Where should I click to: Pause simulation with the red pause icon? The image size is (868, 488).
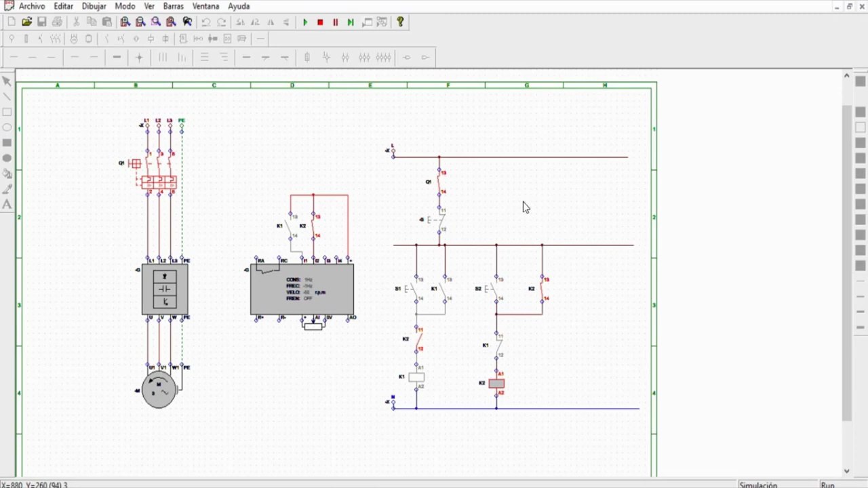click(335, 22)
